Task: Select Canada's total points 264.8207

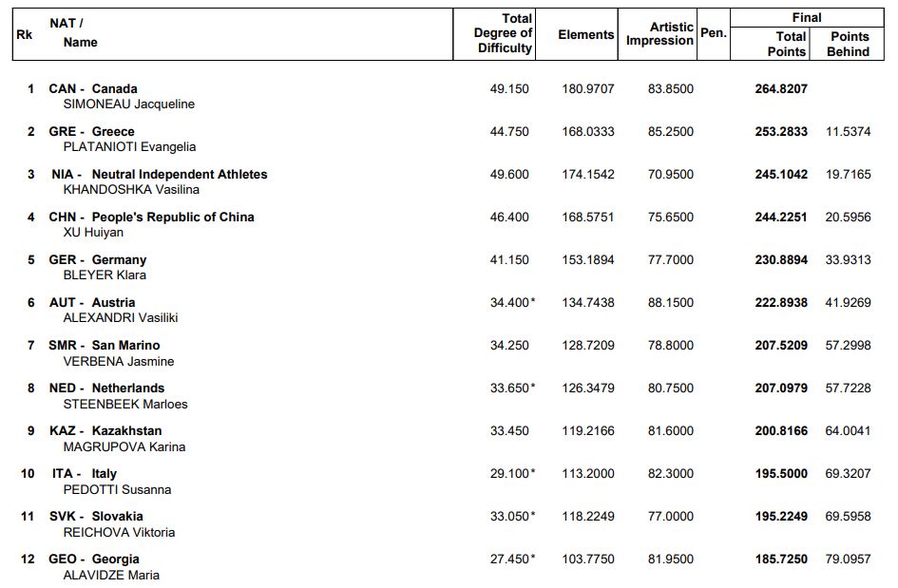Action: click(781, 88)
